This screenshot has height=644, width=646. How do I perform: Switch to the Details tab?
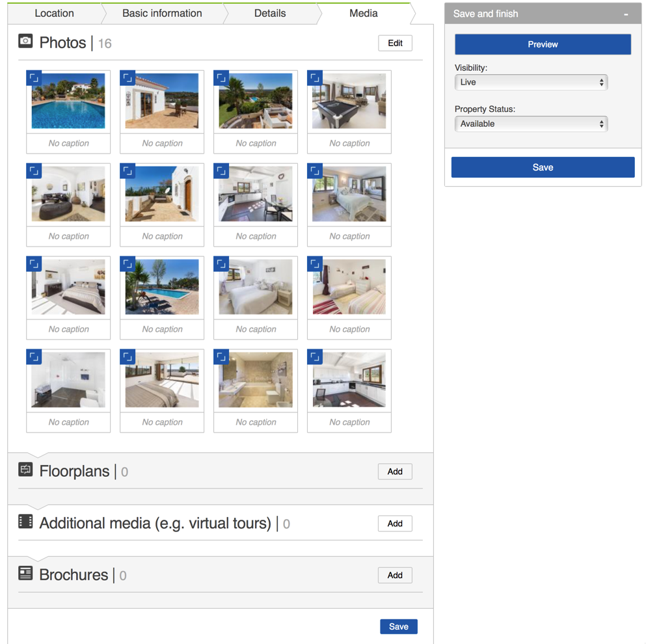[x=269, y=13]
